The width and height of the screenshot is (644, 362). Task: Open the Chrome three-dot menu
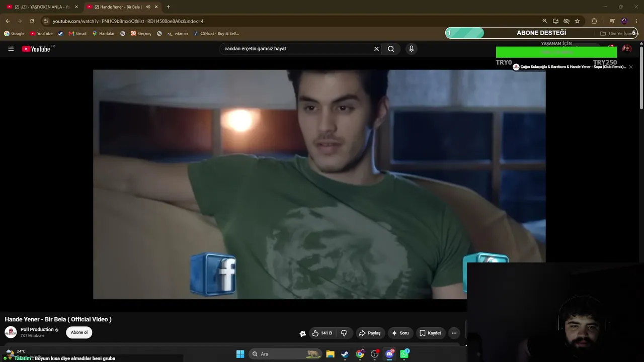coord(636,21)
